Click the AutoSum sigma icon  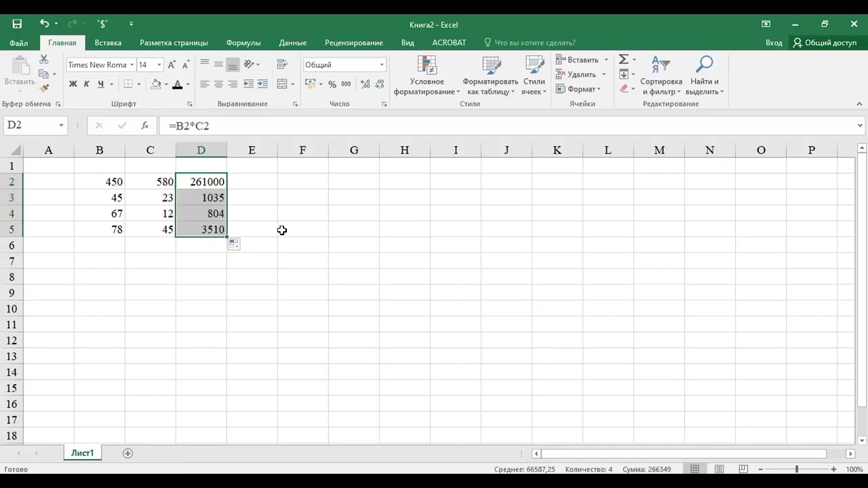coord(624,60)
